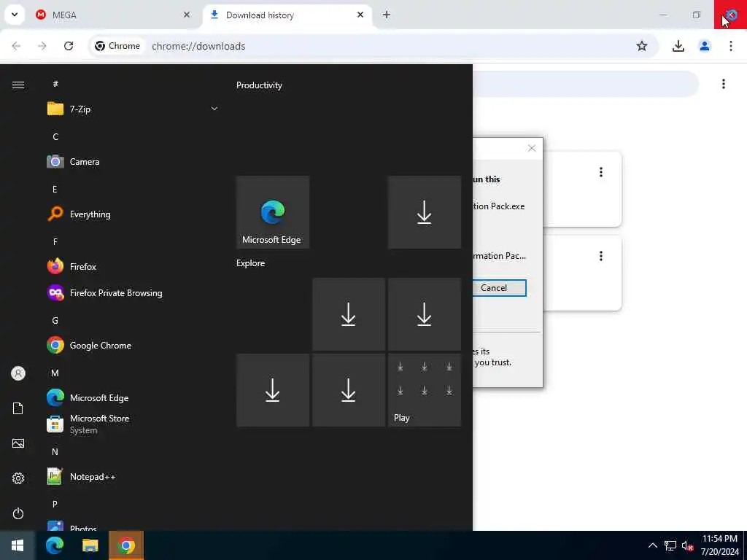Click the muted volume tray icon
The image size is (747, 560).
click(687, 545)
